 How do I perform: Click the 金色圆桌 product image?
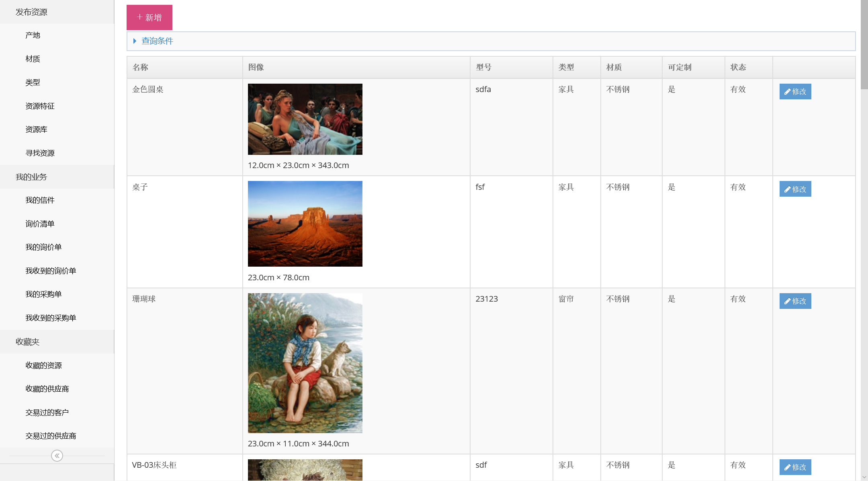coord(305,119)
